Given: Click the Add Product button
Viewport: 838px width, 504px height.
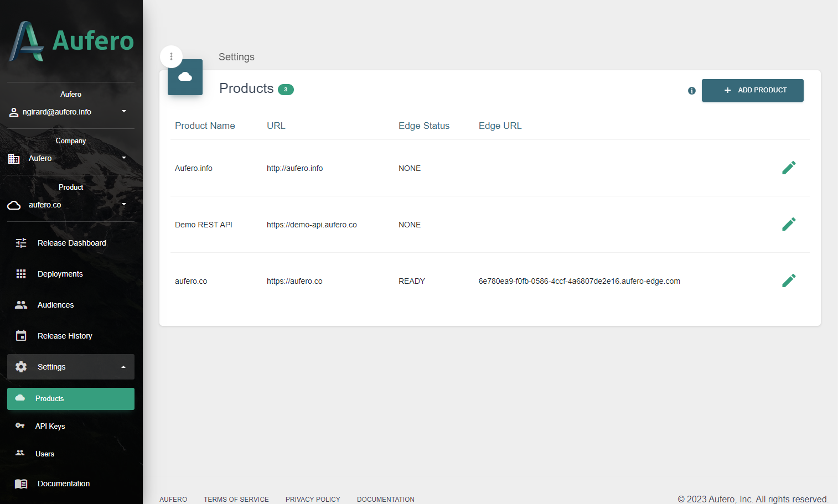Looking at the screenshot, I should click(752, 90).
